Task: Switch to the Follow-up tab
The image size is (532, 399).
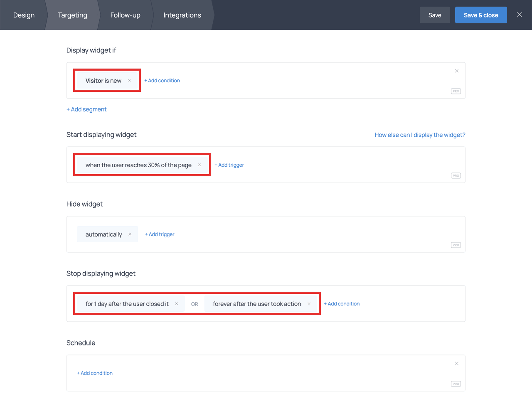Action: [125, 15]
